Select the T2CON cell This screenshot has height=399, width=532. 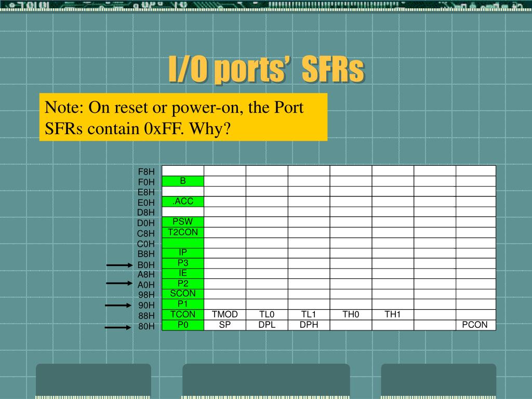click(x=183, y=232)
